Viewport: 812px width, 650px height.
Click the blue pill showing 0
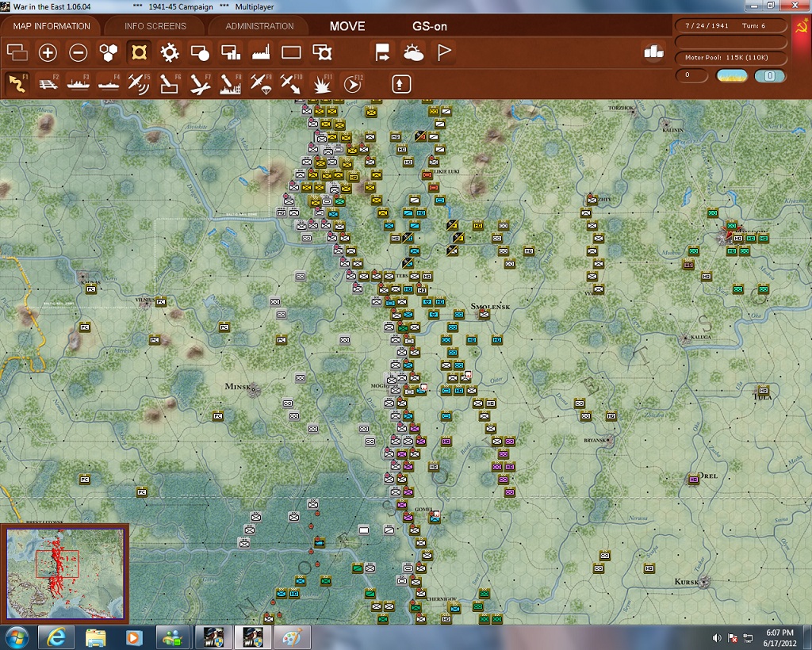(x=770, y=75)
